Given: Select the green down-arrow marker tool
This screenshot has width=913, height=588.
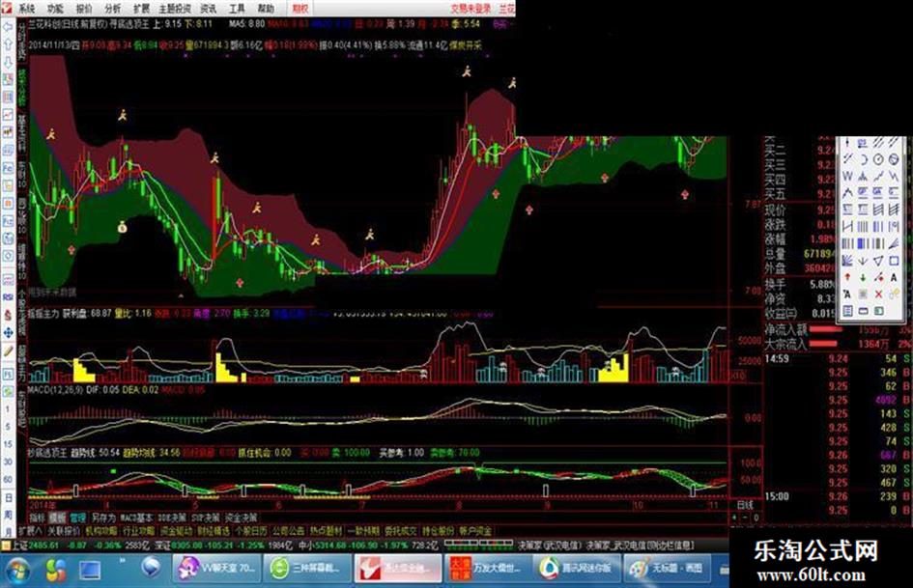Looking at the screenshot, I should tap(863, 277).
